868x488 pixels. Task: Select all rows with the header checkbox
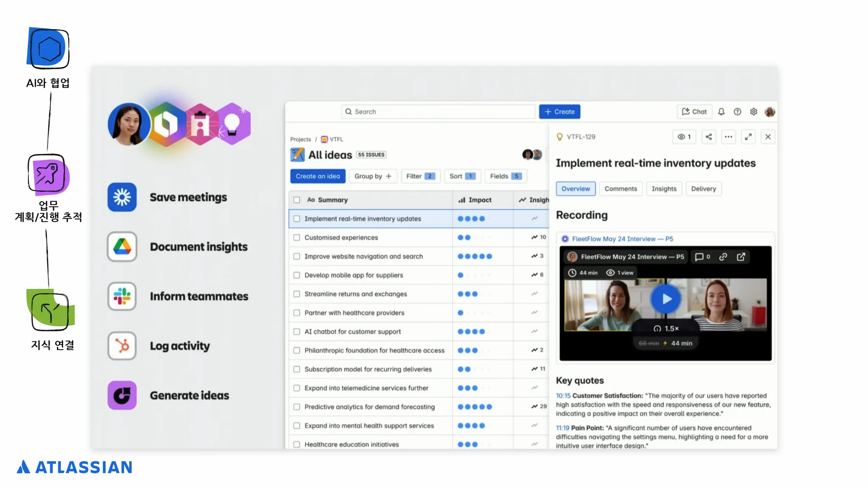click(297, 200)
